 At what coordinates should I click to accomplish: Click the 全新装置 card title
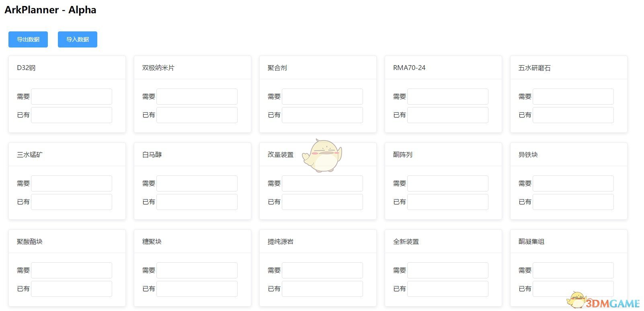406,241
